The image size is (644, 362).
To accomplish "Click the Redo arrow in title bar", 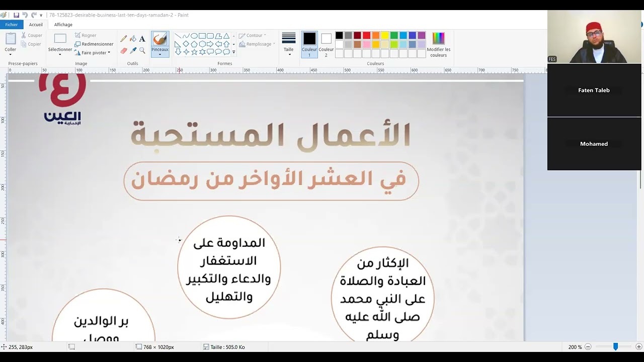I will pos(34,15).
